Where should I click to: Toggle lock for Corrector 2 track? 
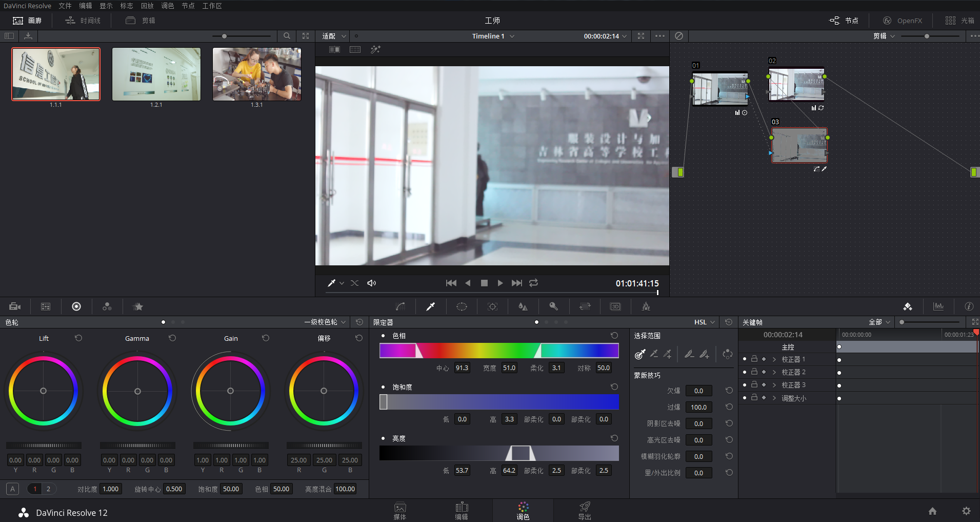pyautogui.click(x=754, y=372)
